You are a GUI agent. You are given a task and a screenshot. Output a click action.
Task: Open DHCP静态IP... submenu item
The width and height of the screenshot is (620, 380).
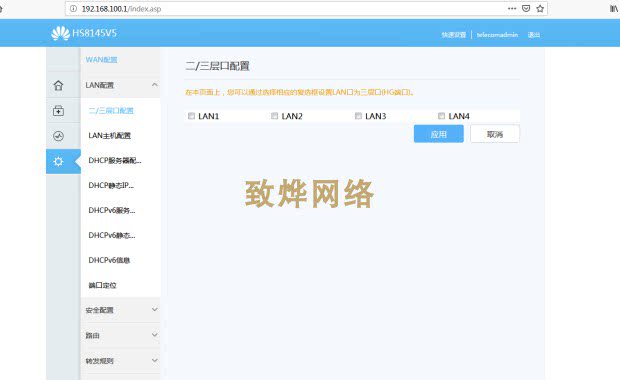[x=111, y=185]
